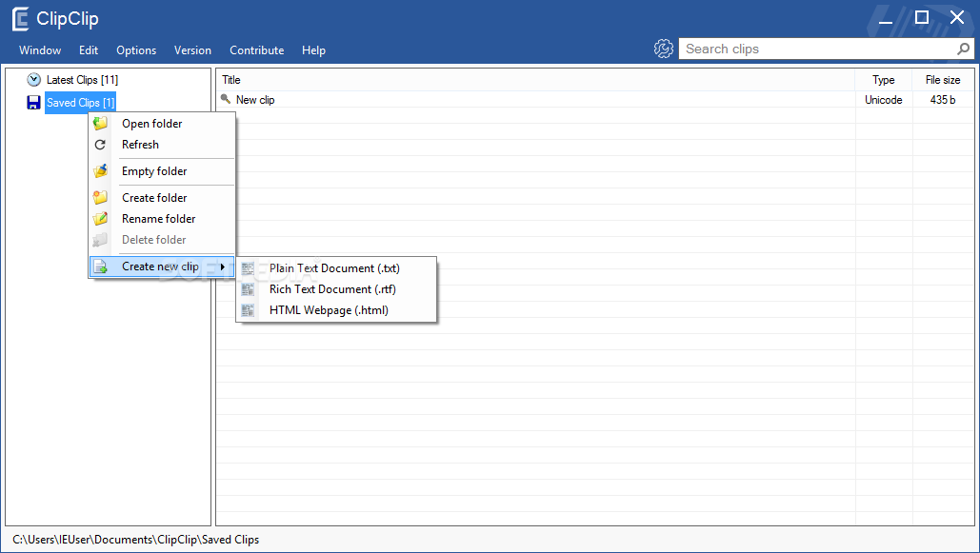Click the Plain Text Document icon
Screen dimensions: 980x553
click(x=249, y=268)
